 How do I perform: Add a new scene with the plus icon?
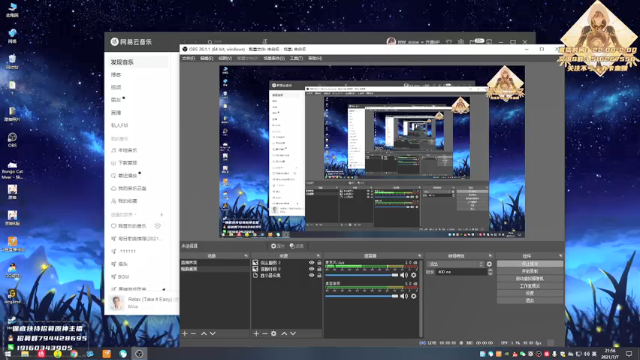185,333
